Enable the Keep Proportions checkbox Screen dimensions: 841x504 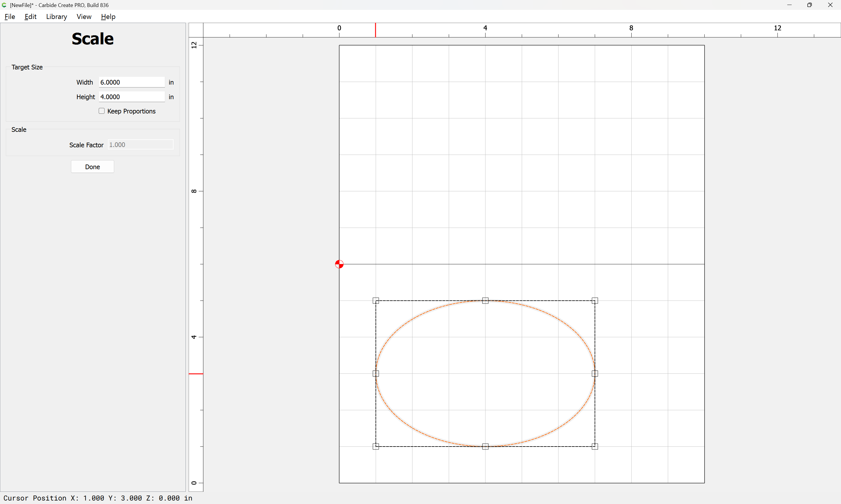[x=102, y=111]
